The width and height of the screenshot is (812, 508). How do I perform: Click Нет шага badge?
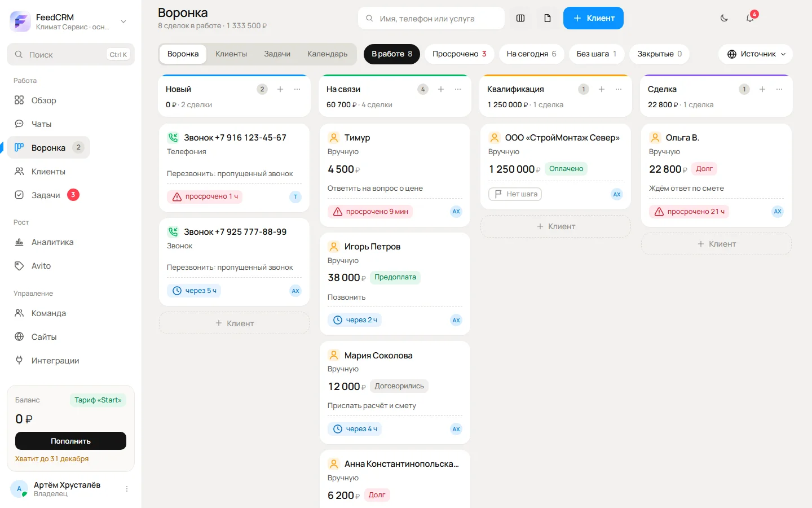[515, 194]
